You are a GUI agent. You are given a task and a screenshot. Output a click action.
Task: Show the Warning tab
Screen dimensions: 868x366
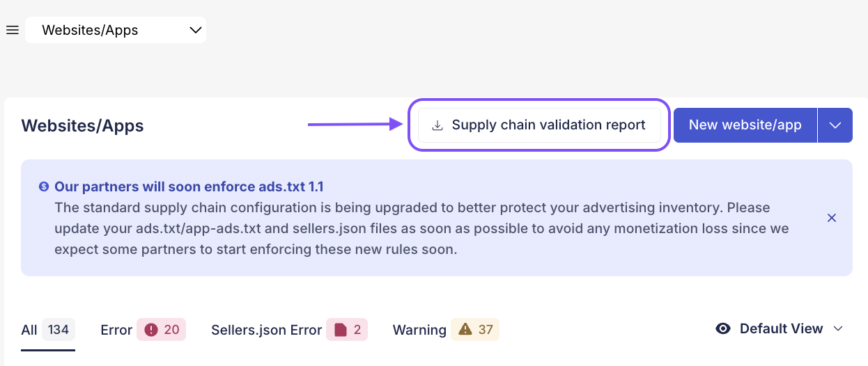coord(419,330)
